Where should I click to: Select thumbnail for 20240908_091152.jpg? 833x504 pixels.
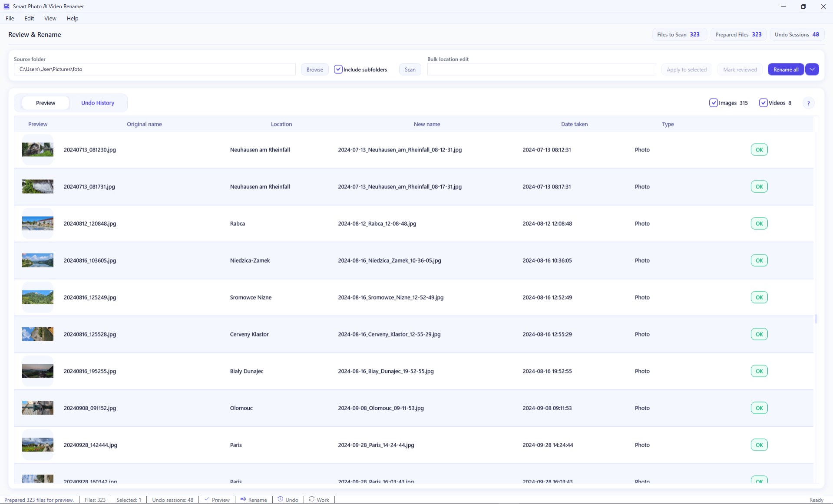38,408
